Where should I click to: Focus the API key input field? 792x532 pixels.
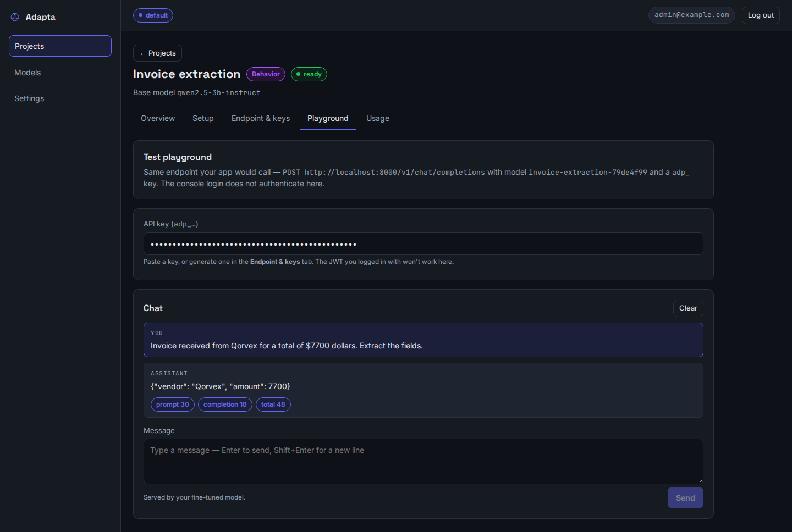point(423,244)
